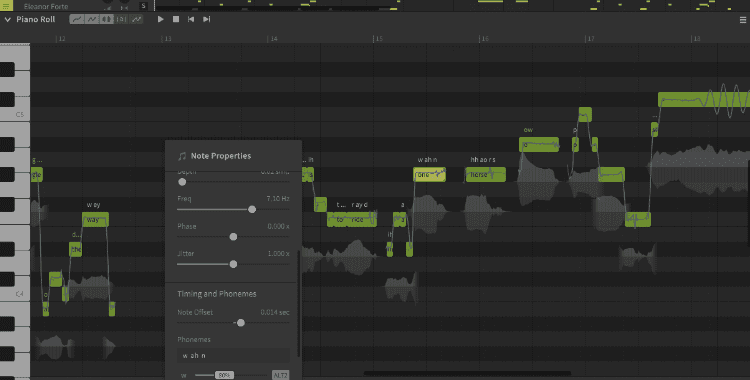Click the fifth piano roll view icon
Viewport: 750px width, 380px height.
pyautogui.click(x=136, y=19)
